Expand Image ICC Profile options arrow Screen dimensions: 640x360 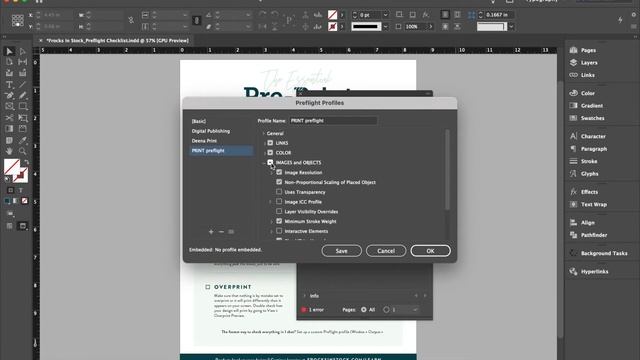pos(270,202)
